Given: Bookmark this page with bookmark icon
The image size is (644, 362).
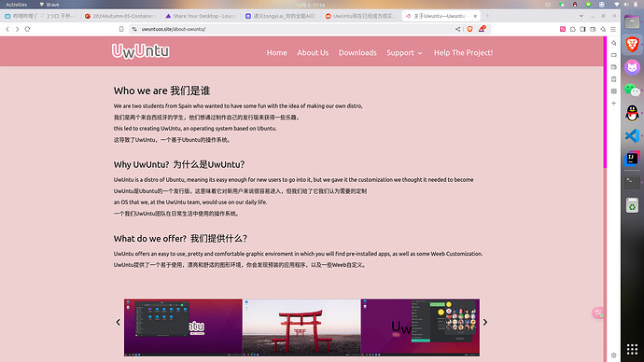Looking at the screenshot, I should (x=121, y=29).
